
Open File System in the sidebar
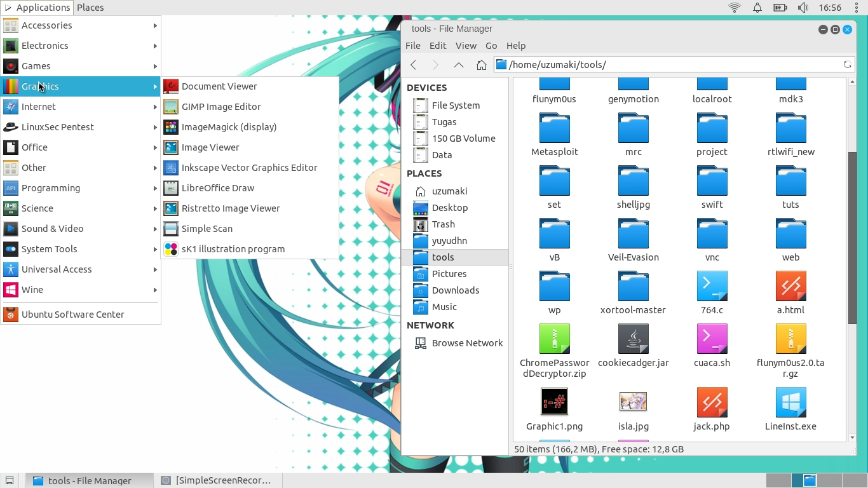(x=455, y=105)
